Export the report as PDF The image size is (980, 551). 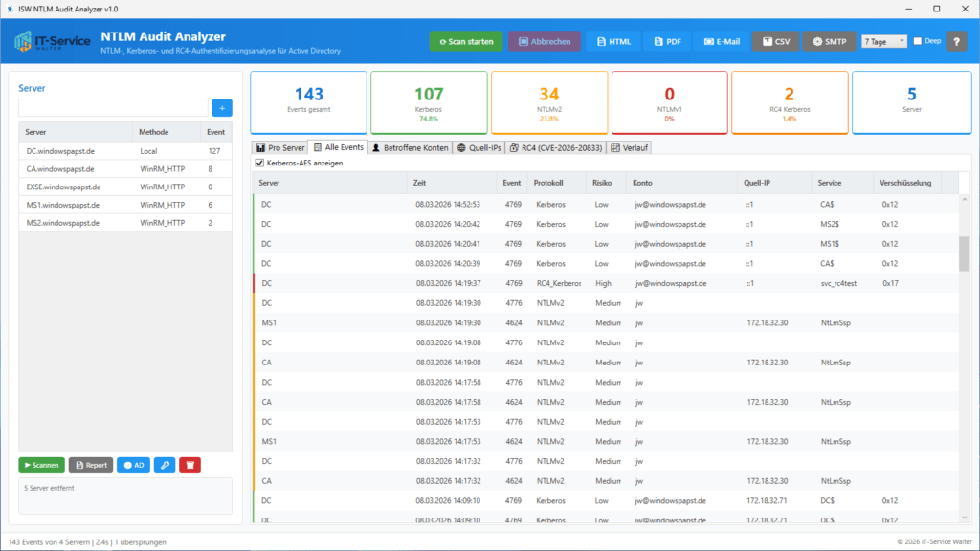pos(667,42)
